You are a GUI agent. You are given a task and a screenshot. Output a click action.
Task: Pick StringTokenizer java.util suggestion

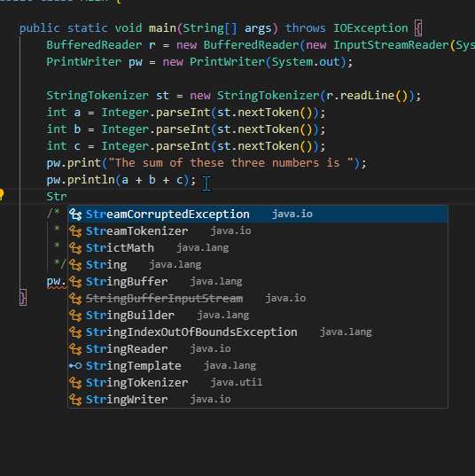tap(258, 383)
